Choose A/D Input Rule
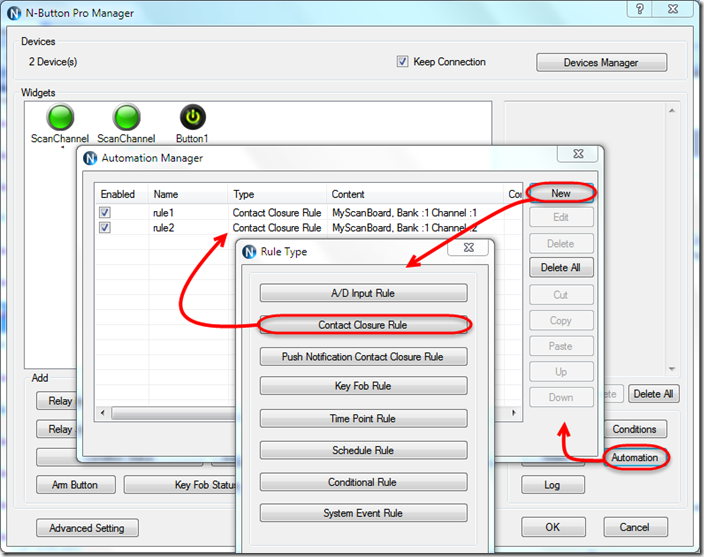The width and height of the screenshot is (704, 557). click(x=363, y=293)
